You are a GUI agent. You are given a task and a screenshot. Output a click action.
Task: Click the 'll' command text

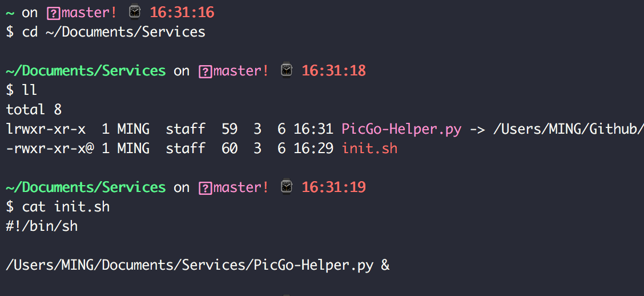point(30,90)
